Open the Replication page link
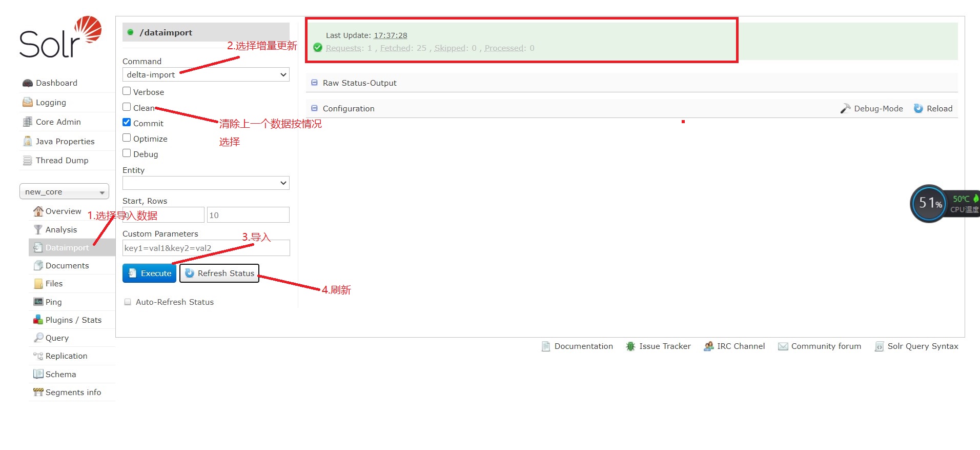This screenshot has height=450, width=980. coord(66,356)
